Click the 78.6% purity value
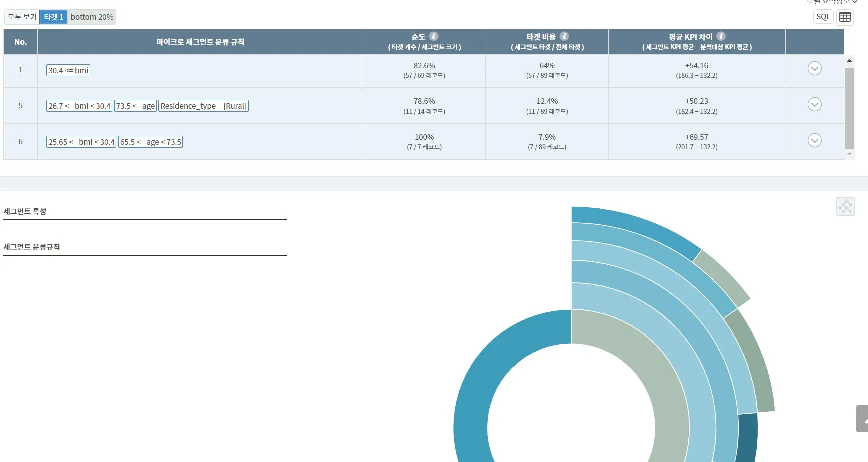Viewport: 868px width, 462px height. pos(424,101)
